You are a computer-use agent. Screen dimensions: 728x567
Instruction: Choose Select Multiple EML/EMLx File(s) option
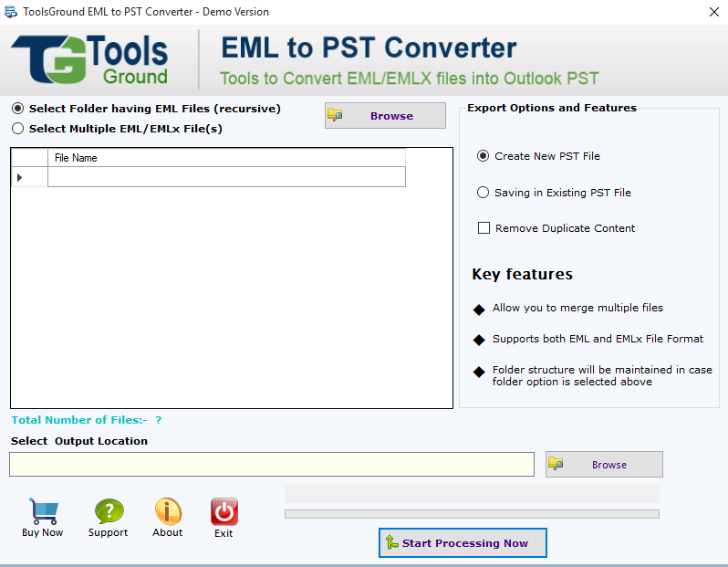coord(17,129)
